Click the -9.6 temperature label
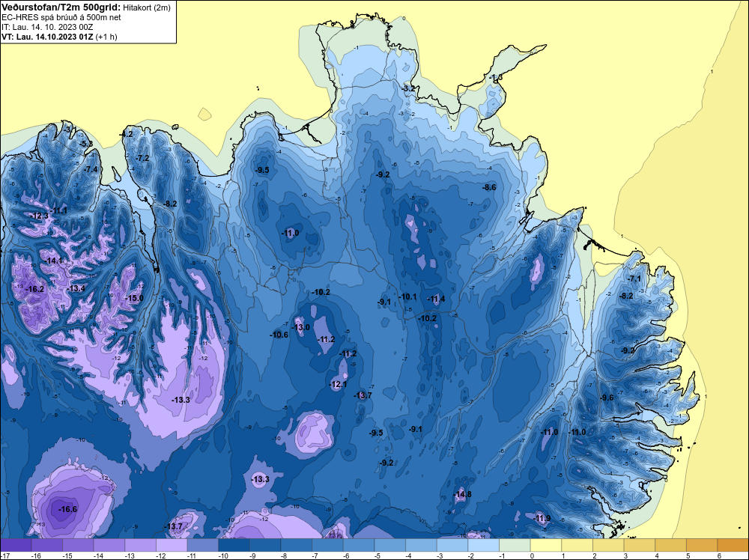 pos(606,398)
